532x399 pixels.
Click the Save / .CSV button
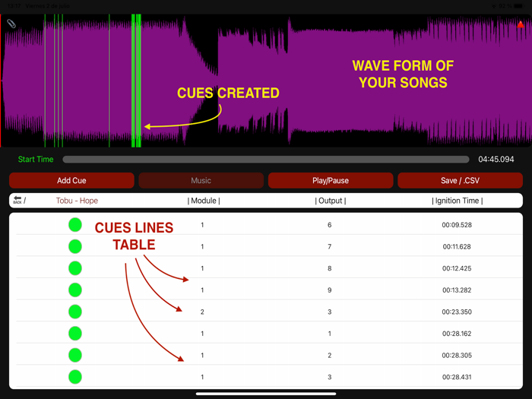(x=460, y=181)
